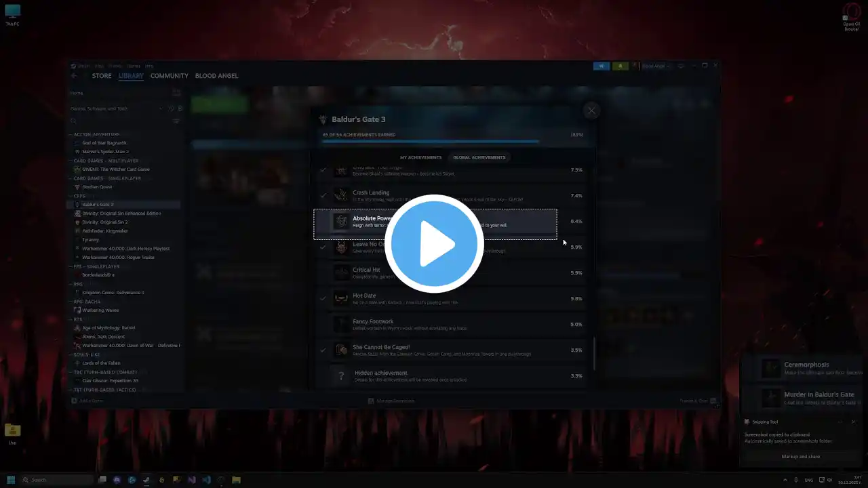Click the Critical Hit achievement title
Viewport: 868px width, 488px height.
point(366,270)
